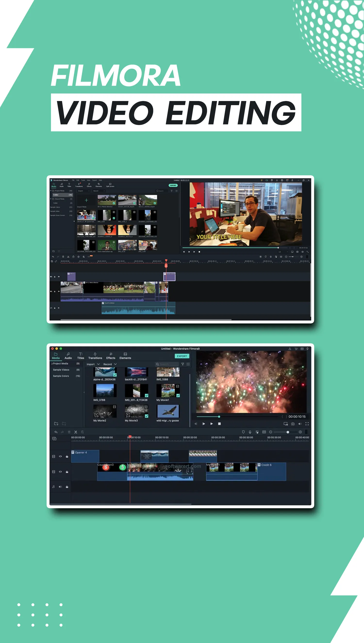
Task: Click zoom-to-fit timeline icon in Filmora9
Action: pyautogui.click(x=264, y=432)
